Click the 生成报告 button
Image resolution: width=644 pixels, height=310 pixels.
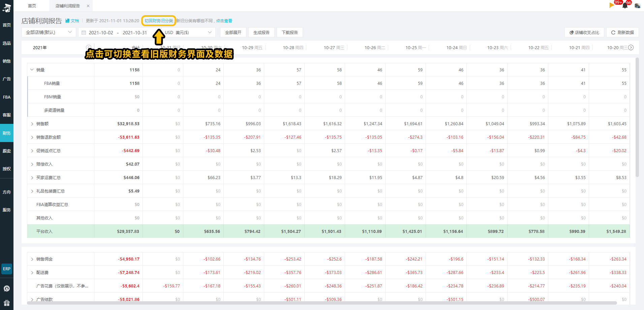click(262, 32)
